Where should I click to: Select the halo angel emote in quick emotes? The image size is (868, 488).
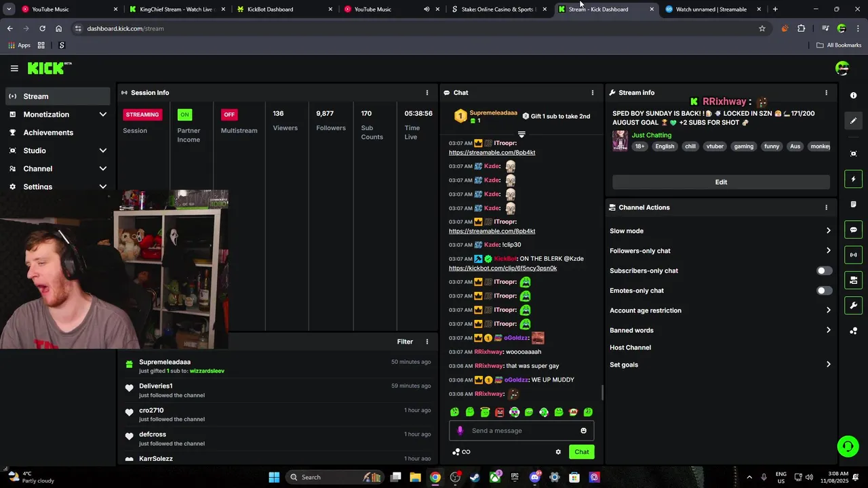coord(485,412)
